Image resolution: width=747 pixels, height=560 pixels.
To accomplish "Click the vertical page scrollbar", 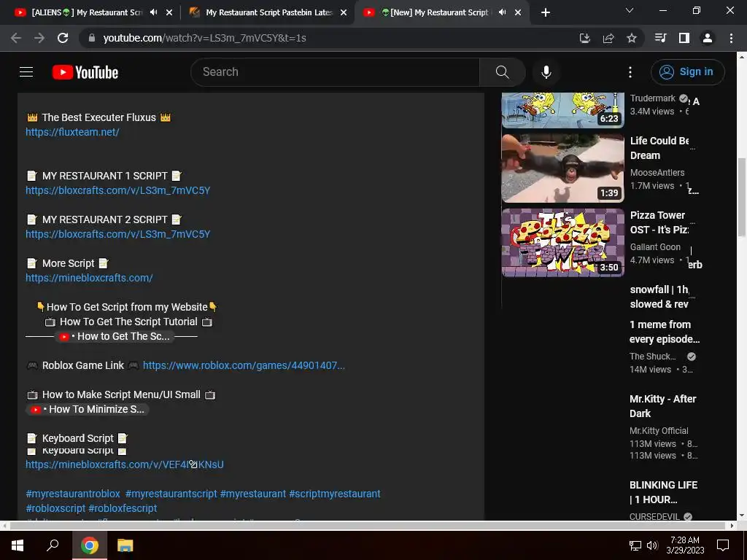I will [741, 197].
